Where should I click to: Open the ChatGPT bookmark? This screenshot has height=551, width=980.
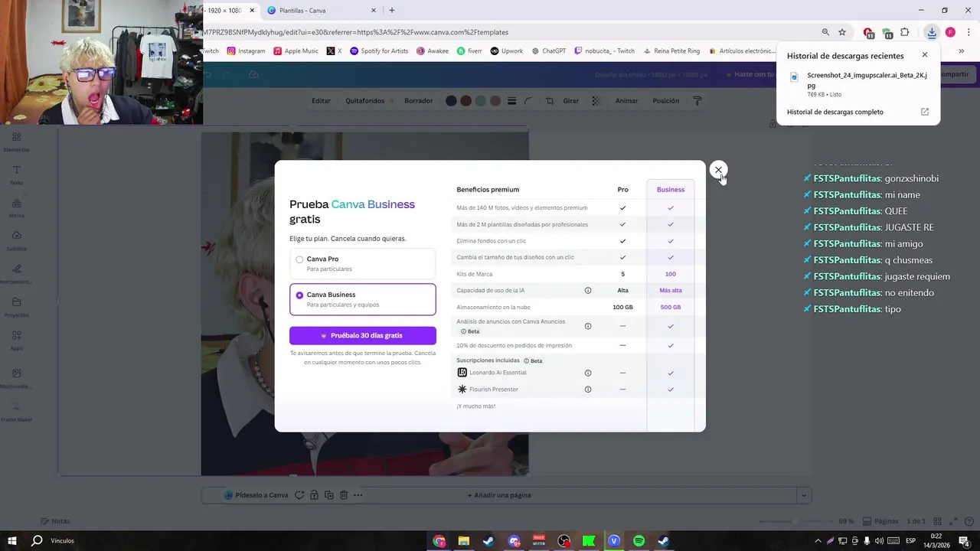(x=548, y=51)
